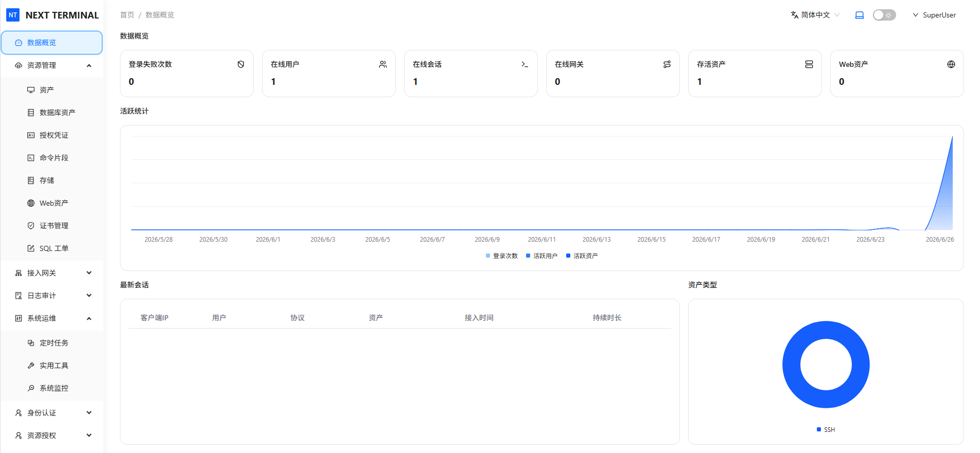Screen dimensions: 980x453
Task: Open the 数据库资产 menu item
Action: point(52,113)
